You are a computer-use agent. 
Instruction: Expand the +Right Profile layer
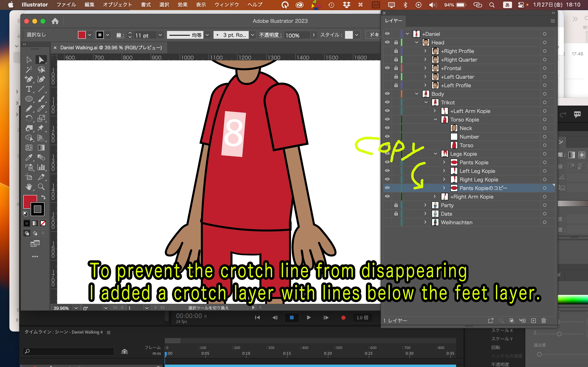pos(425,51)
